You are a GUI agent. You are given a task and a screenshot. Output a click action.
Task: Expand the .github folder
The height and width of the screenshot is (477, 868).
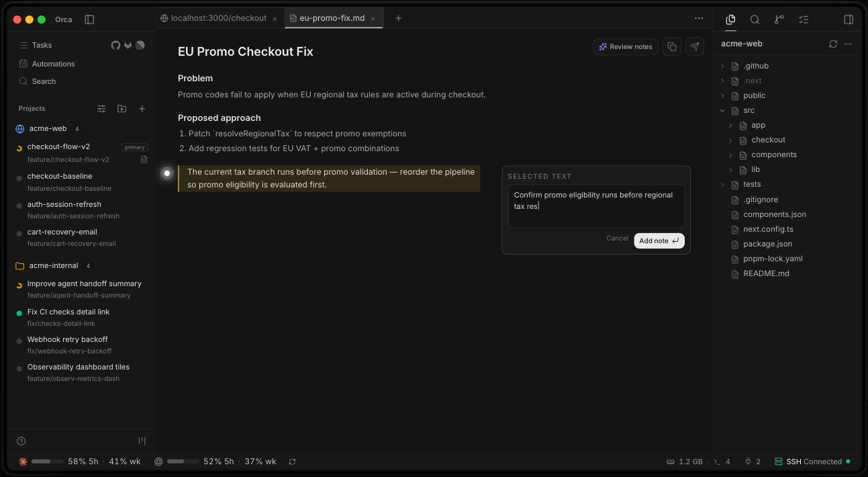(723, 66)
